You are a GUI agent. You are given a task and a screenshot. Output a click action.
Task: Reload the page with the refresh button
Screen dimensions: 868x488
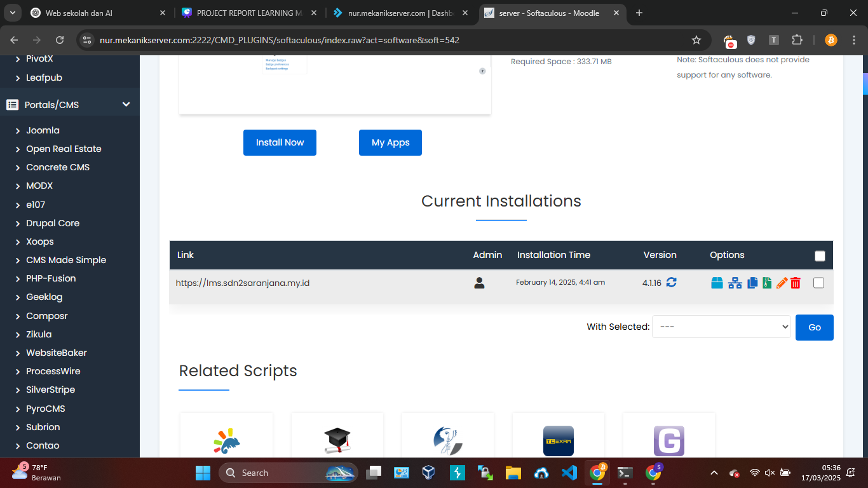tap(60, 40)
